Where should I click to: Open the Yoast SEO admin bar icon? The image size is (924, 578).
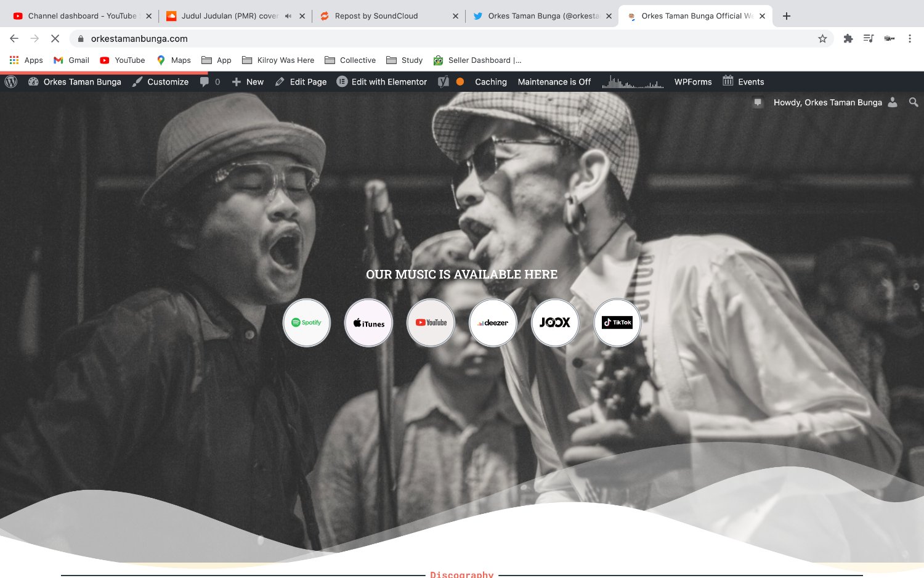[444, 81]
